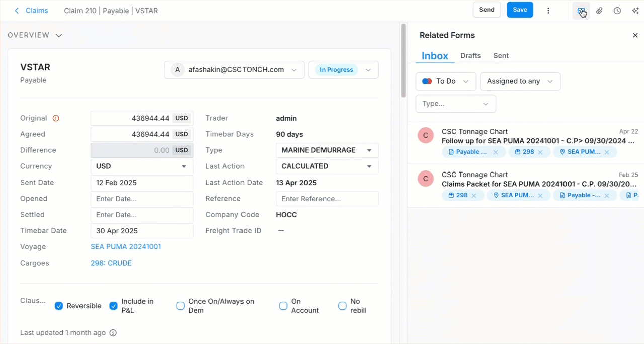Close the Related Forms panel

635,35
